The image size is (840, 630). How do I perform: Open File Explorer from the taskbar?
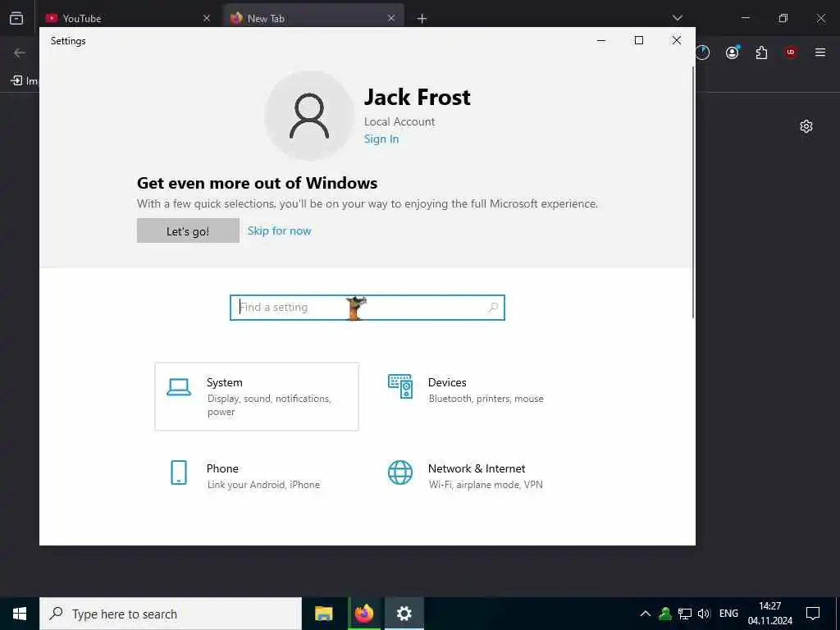[x=323, y=614]
